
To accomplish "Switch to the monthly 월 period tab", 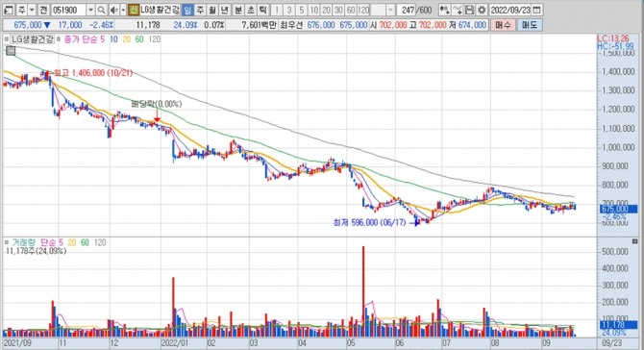I will [x=212, y=10].
